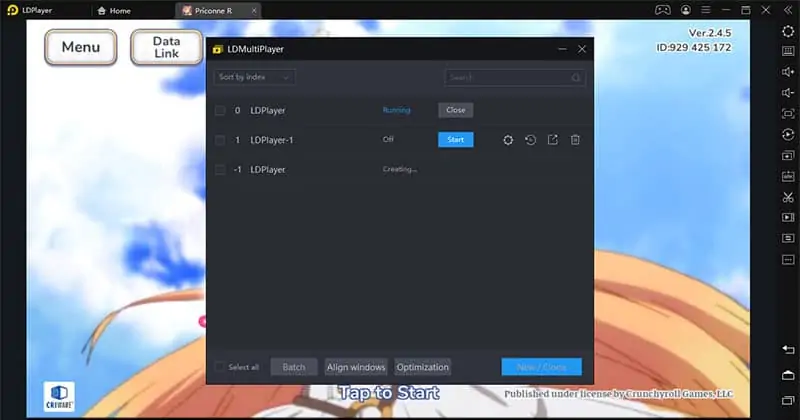Expand the Sort by index dropdown
The width and height of the screenshot is (800, 420).
tap(254, 77)
